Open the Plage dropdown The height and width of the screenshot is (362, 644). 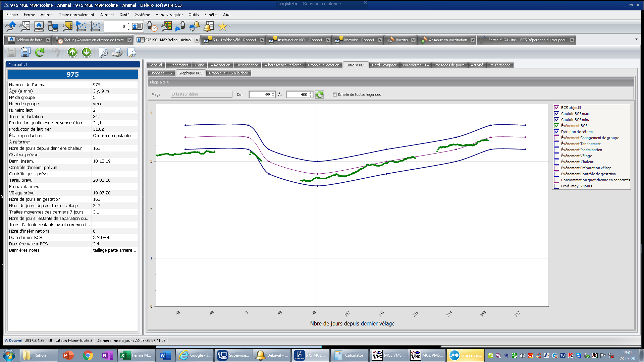click(201, 94)
